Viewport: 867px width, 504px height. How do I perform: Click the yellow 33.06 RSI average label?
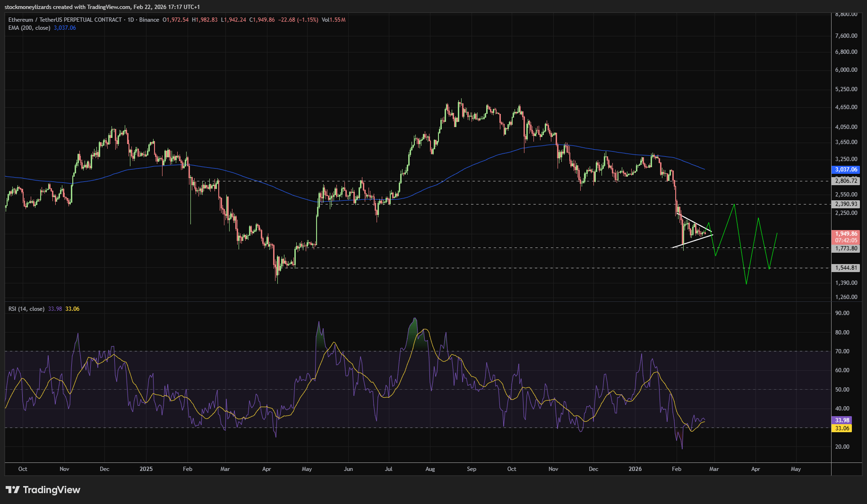click(x=842, y=428)
